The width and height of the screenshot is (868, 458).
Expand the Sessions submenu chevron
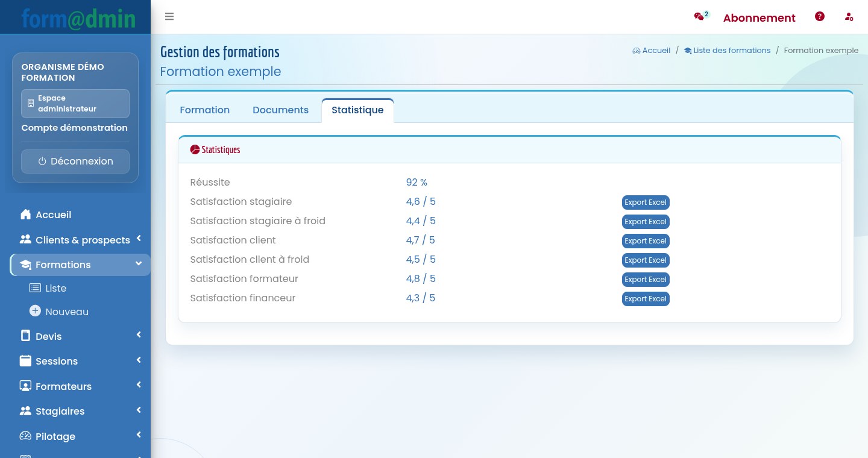[139, 360]
